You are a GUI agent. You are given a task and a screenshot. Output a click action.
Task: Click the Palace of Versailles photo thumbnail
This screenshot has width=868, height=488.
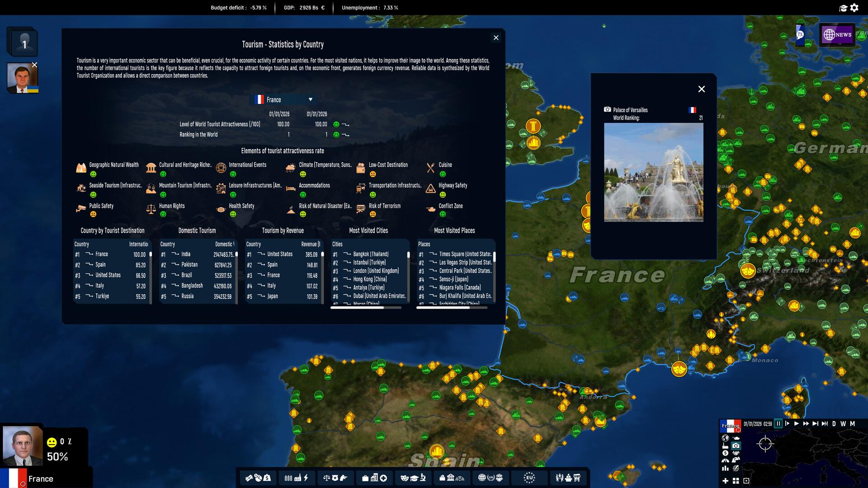654,172
